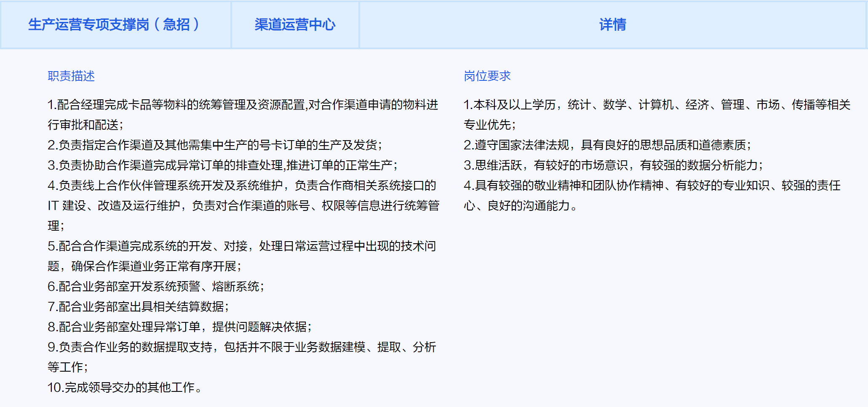868x407 pixels.
Task: Select the 岗位要求 section heading
Action: click(487, 76)
